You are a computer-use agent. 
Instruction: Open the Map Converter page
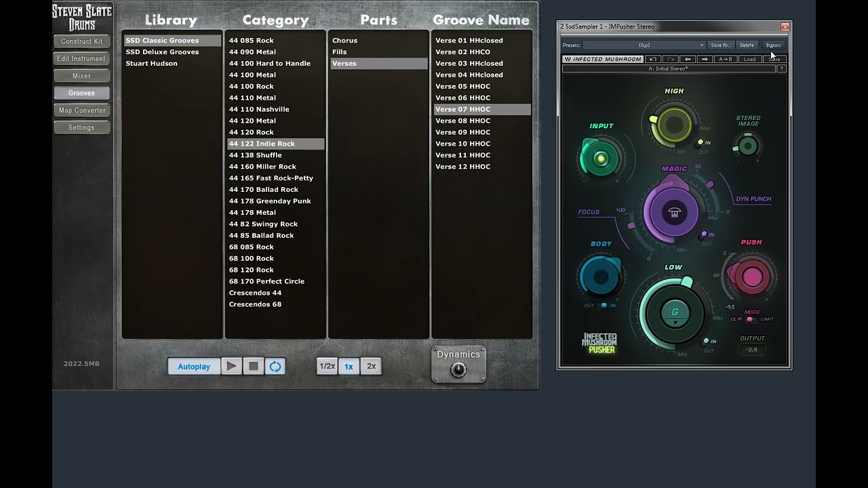81,110
